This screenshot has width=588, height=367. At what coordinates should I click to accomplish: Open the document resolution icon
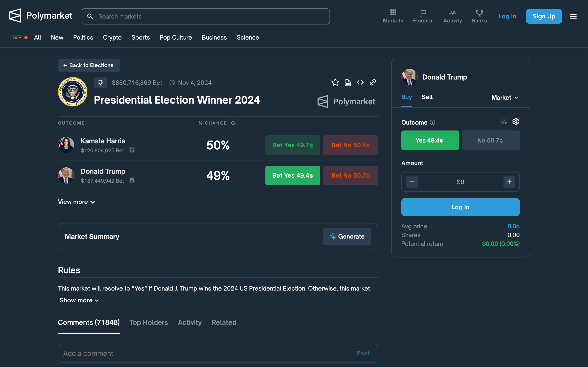click(348, 83)
